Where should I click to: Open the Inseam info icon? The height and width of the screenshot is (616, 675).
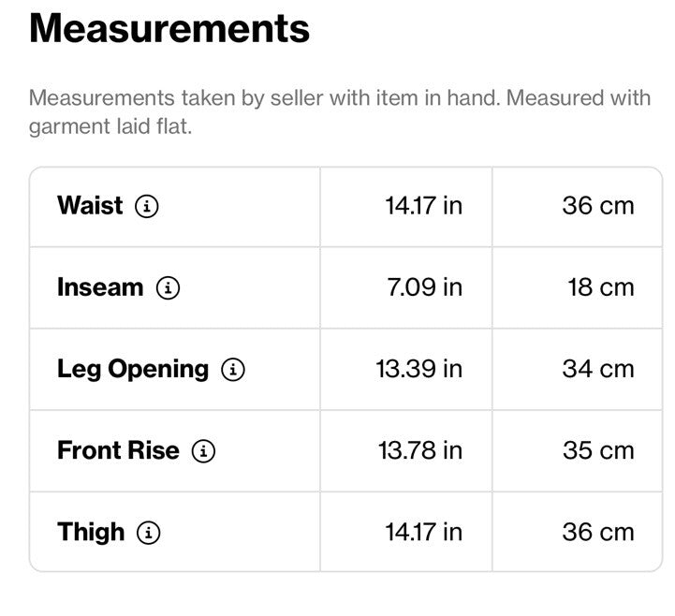(168, 287)
